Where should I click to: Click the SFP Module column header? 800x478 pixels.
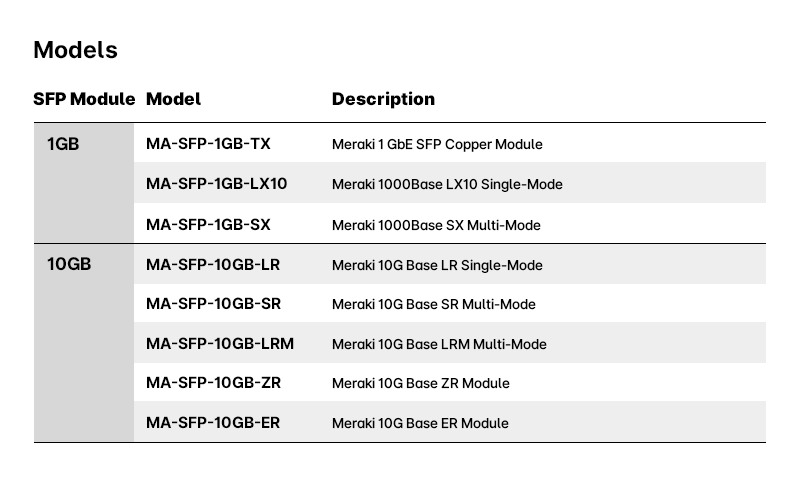pos(84,99)
